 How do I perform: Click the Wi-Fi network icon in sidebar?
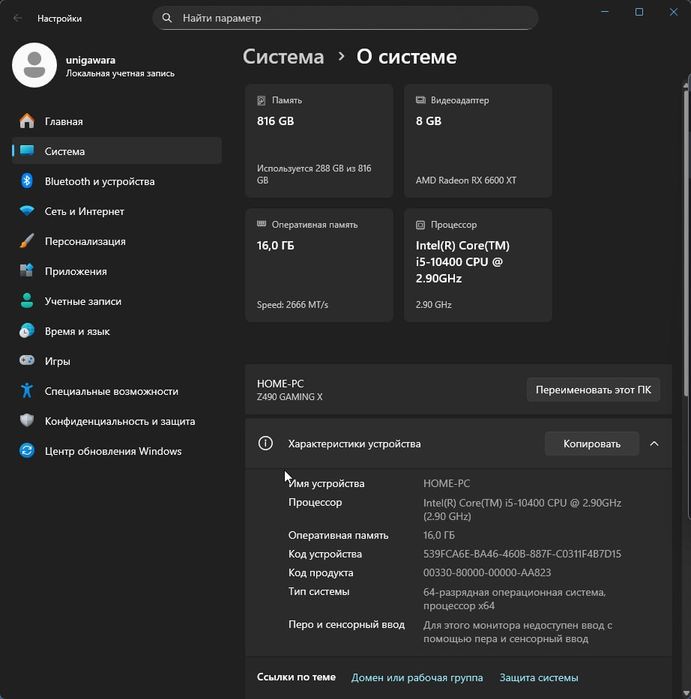pyautogui.click(x=27, y=211)
